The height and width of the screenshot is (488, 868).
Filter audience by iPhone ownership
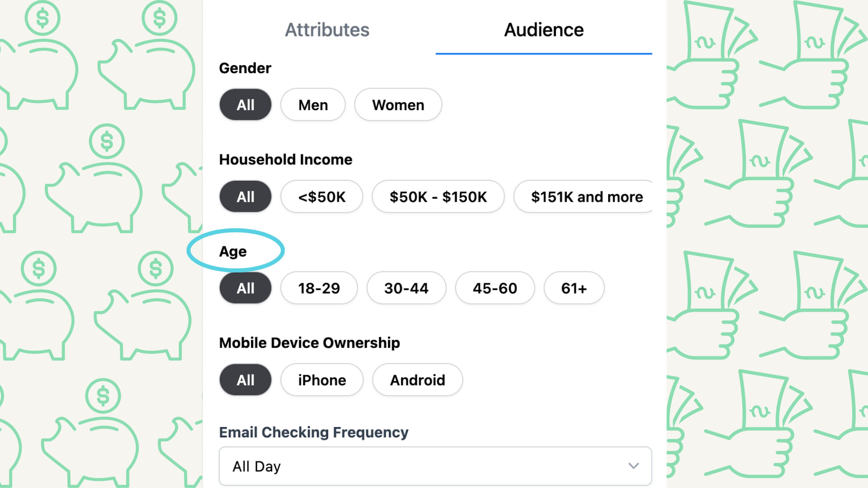pos(322,380)
